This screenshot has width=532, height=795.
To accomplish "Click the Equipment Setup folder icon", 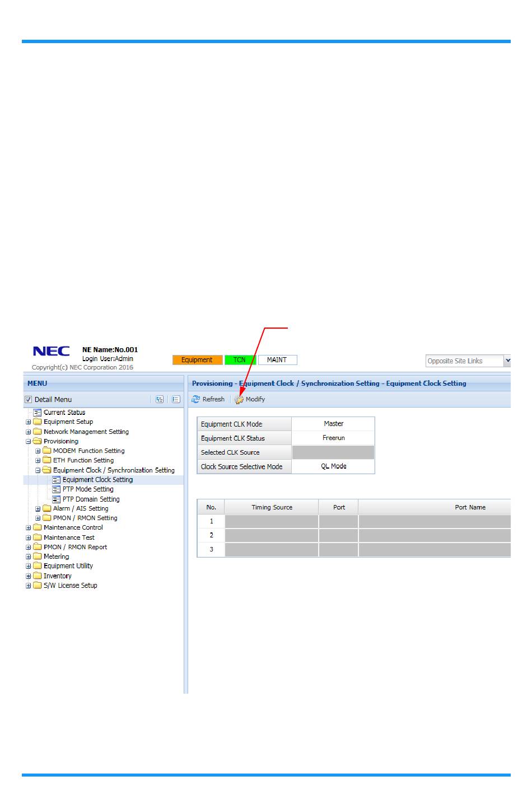I will click(x=38, y=422).
